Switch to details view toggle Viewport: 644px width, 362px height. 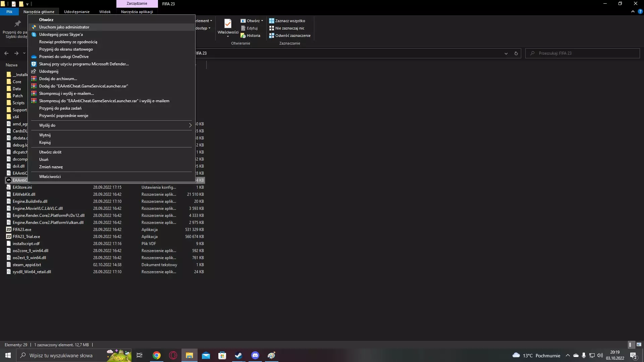(x=630, y=345)
